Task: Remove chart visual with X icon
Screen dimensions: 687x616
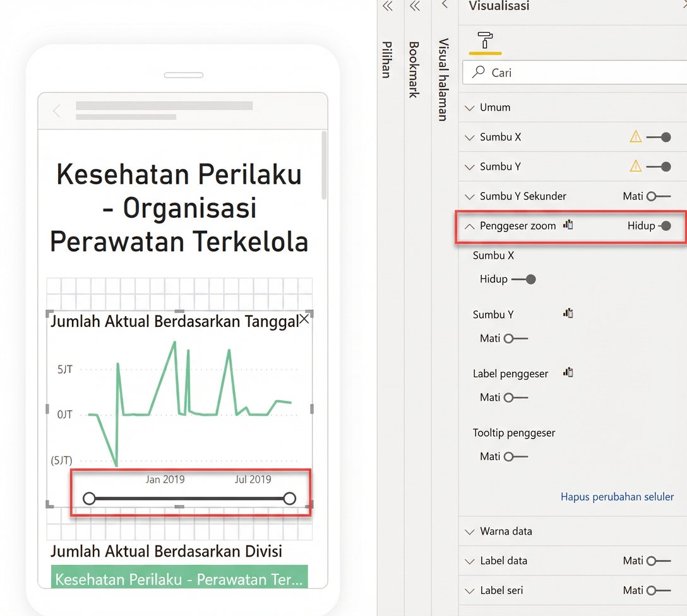Action: point(304,319)
